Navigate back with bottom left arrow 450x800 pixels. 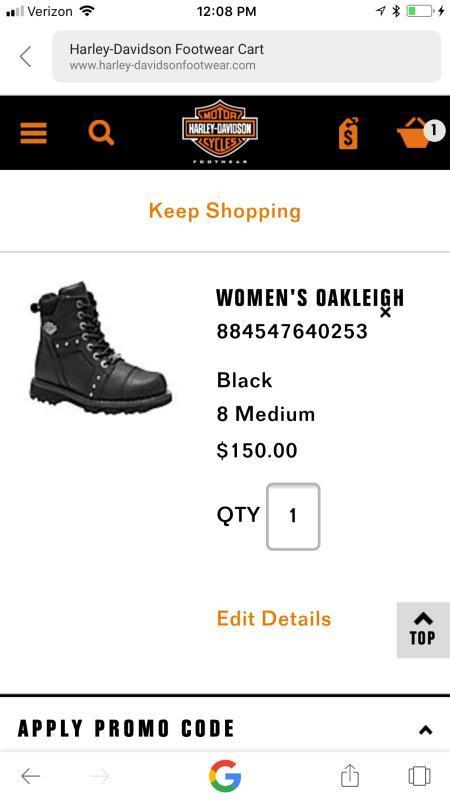pyautogui.click(x=31, y=776)
